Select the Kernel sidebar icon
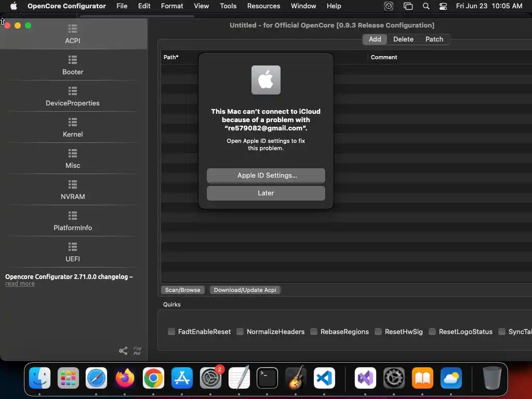 (x=73, y=122)
